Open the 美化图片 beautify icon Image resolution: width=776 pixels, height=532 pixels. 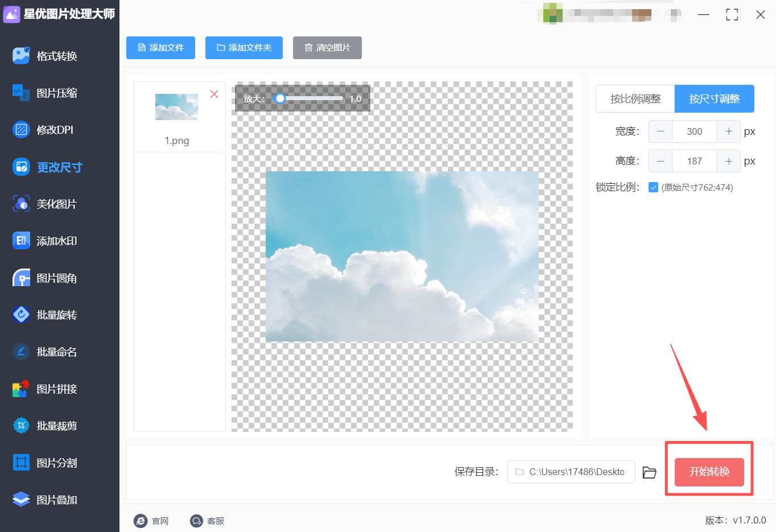coord(21,204)
